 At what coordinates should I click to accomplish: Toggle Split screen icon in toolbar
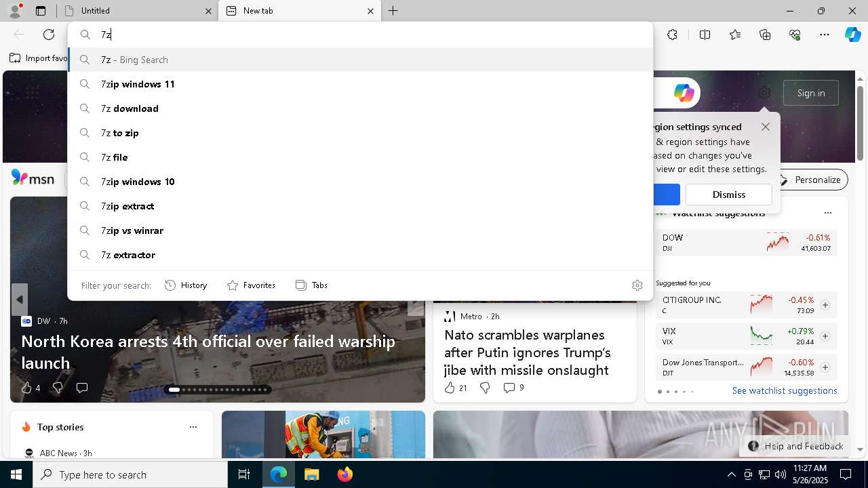pyautogui.click(x=705, y=35)
